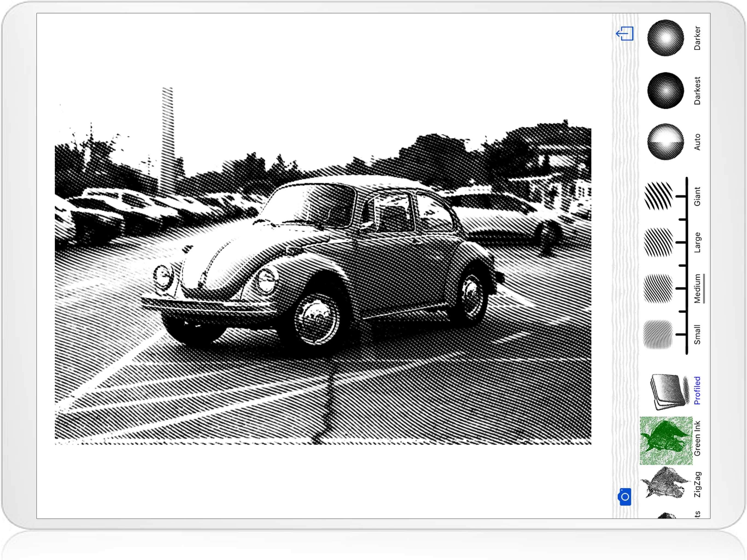Click the Small size label
The height and width of the screenshot is (560, 747).
(x=697, y=334)
